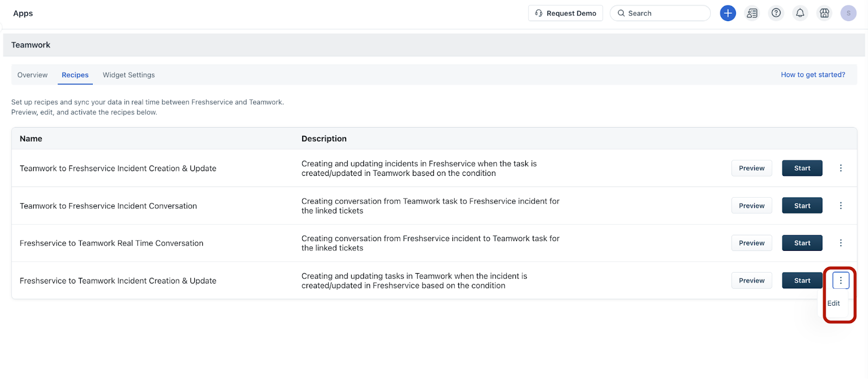Preview Freshservice to Teamwork Incident Creation & Update recipe

click(x=751, y=281)
